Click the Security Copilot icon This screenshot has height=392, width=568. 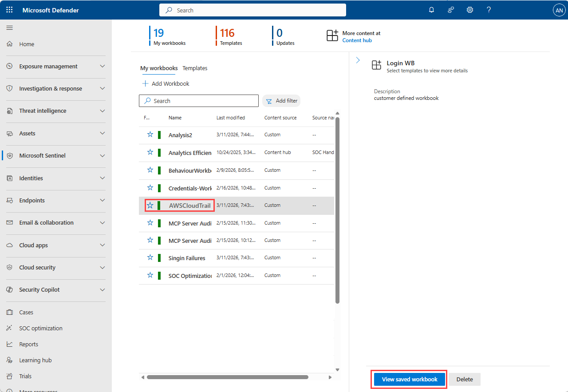point(9,289)
